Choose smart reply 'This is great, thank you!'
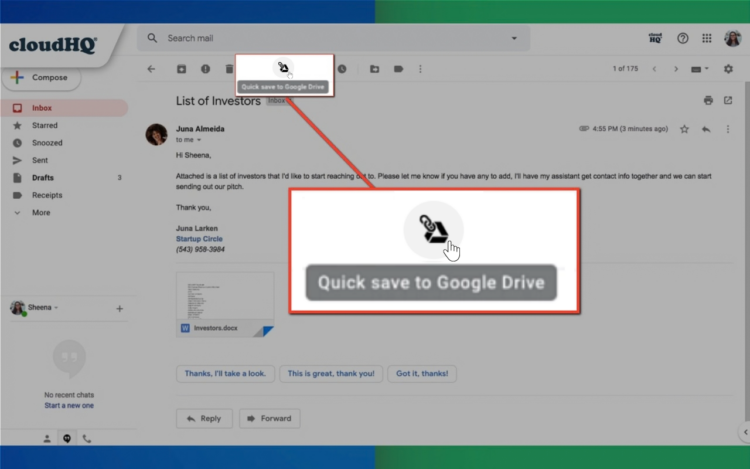This screenshot has height=469, width=750. click(x=331, y=373)
